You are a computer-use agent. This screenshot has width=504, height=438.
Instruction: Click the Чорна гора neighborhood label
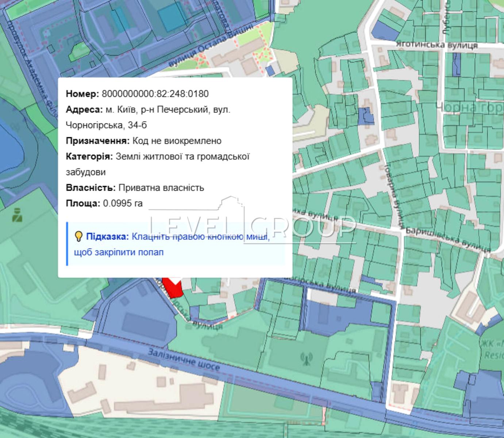pyautogui.click(x=469, y=107)
